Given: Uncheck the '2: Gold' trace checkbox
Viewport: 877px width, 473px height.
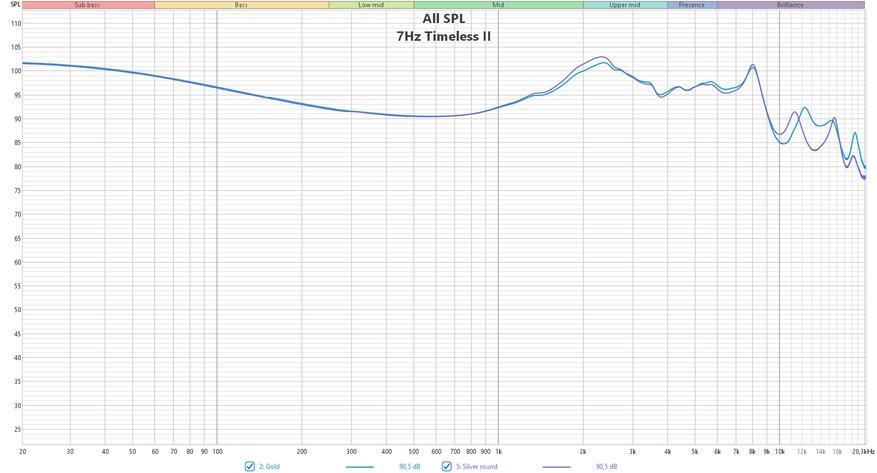Looking at the screenshot, I should [249, 466].
